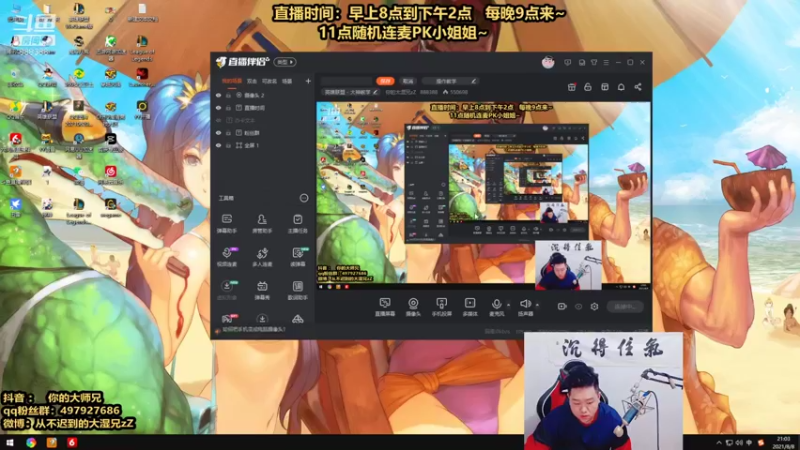This screenshot has height=450, width=800.
Task: Click the 直播中 live status button
Action: (625, 307)
